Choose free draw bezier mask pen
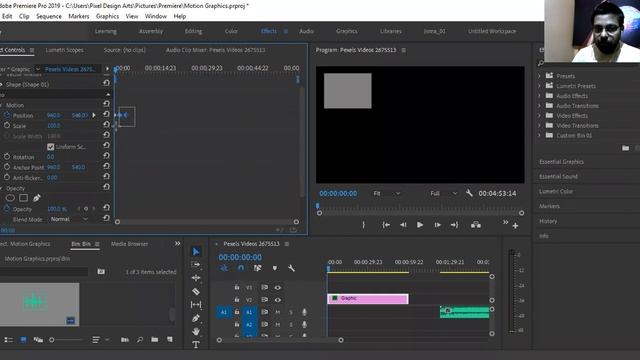This screenshot has height=360, width=640. click(37, 198)
